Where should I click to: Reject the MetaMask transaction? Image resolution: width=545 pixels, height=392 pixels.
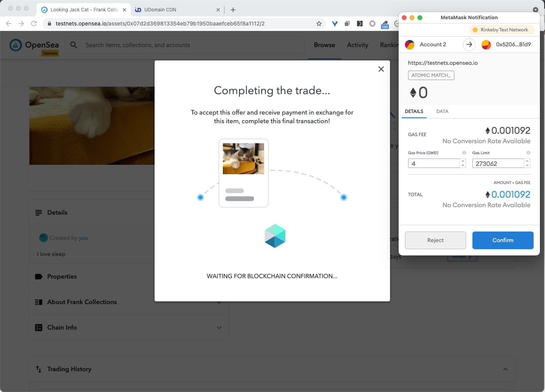435,240
